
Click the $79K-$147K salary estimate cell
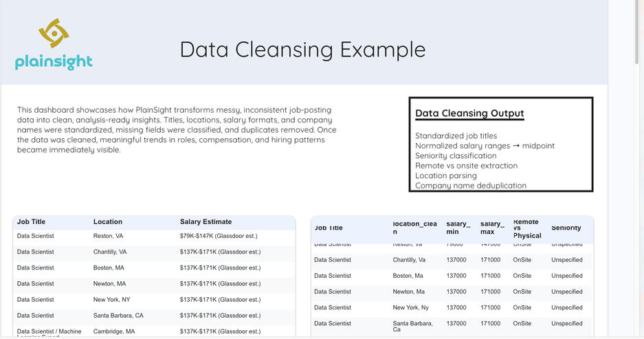pyautogui.click(x=219, y=237)
